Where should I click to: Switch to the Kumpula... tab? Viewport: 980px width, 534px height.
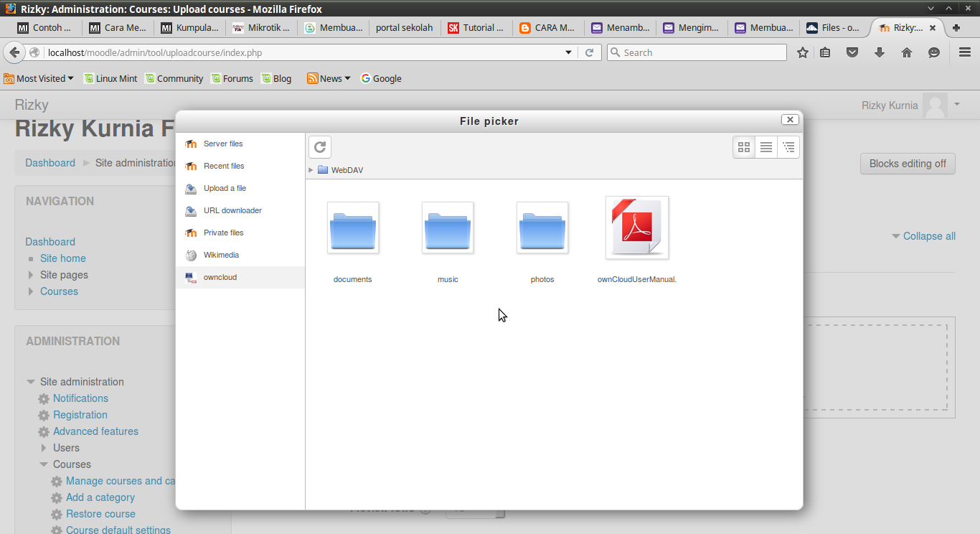[189, 28]
